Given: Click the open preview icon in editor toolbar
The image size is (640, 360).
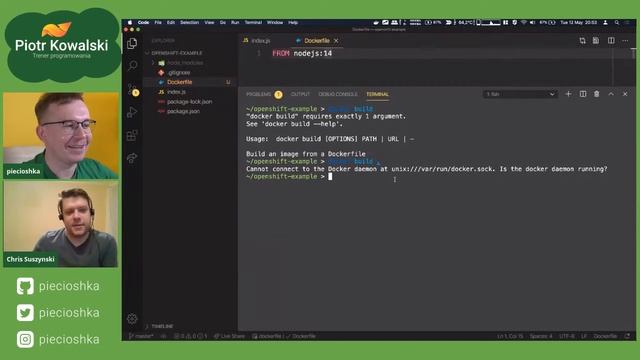Looking at the screenshot, I should 596,40.
